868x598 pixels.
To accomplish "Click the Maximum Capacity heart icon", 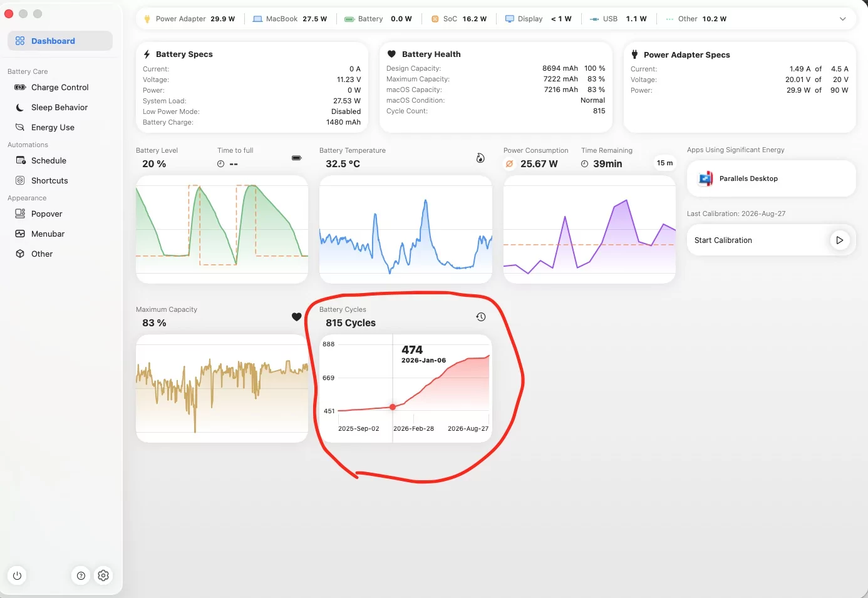I will [297, 317].
